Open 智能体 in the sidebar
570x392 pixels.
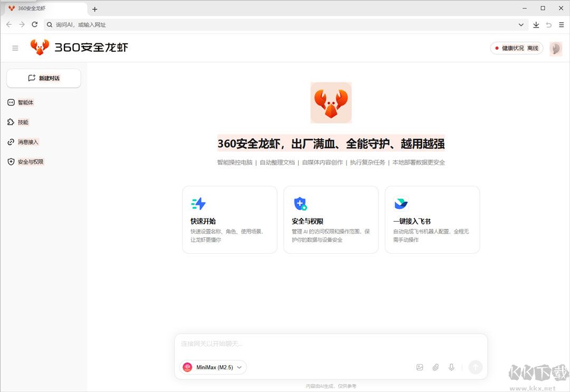[21, 102]
